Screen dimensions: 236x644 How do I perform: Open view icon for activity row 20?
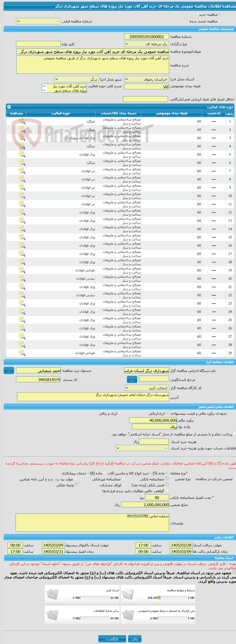22,278
